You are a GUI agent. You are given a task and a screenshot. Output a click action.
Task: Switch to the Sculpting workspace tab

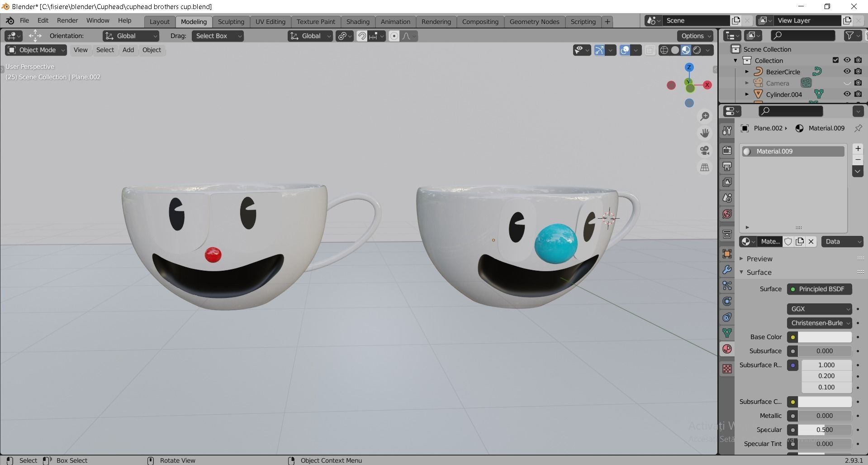click(231, 22)
